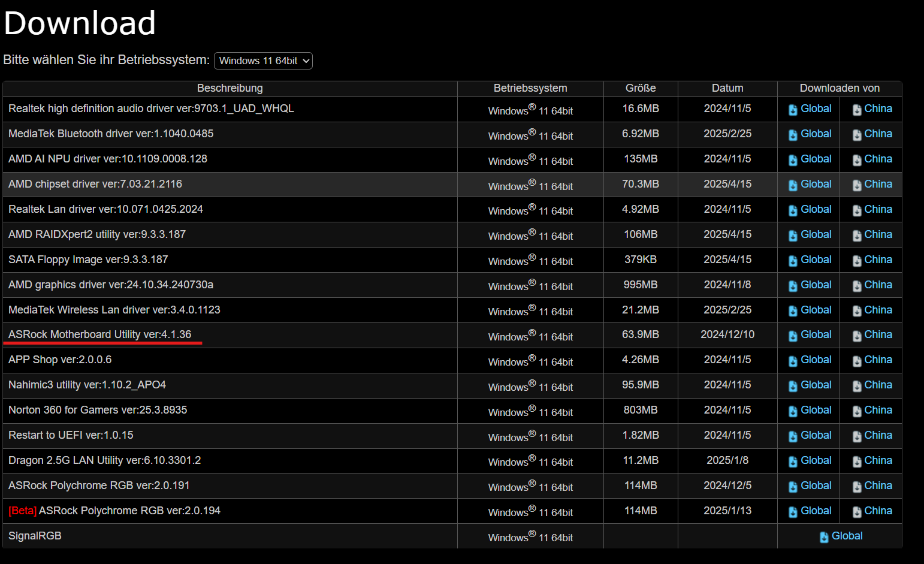Download Dragon 2.5G LAN Utility via China link
The image size is (924, 564).
pyautogui.click(x=878, y=460)
